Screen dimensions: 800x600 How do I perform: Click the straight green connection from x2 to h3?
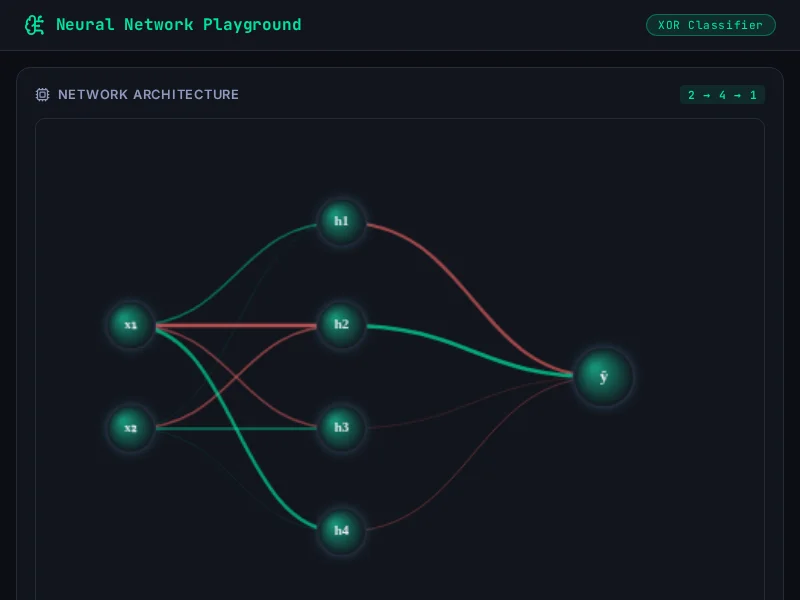pyautogui.click(x=250, y=429)
